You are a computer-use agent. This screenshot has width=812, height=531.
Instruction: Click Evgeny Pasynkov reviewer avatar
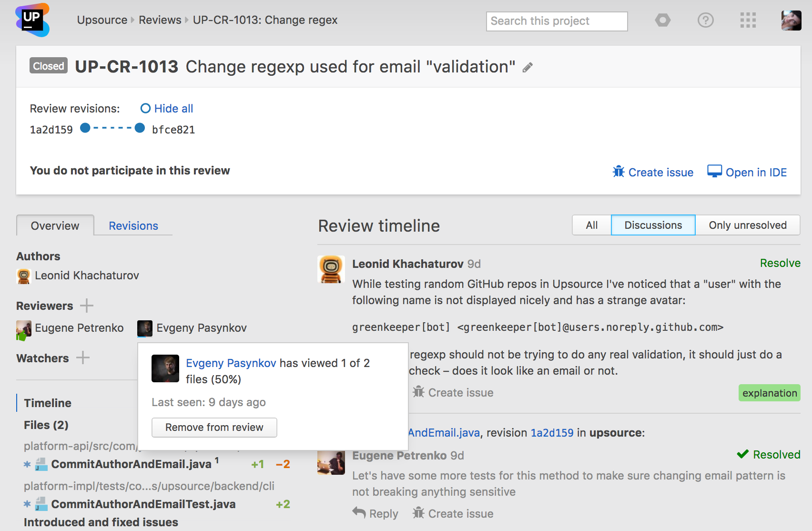click(145, 328)
